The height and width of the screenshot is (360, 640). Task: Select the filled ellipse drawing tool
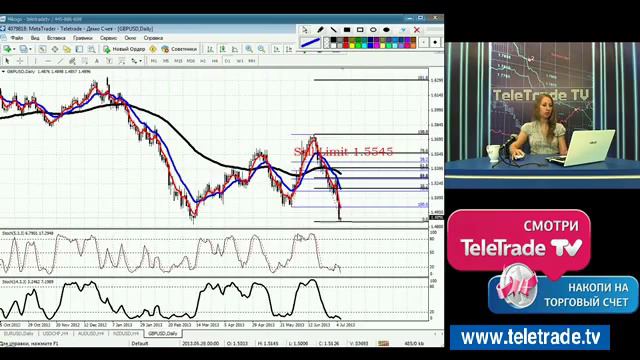point(386,30)
